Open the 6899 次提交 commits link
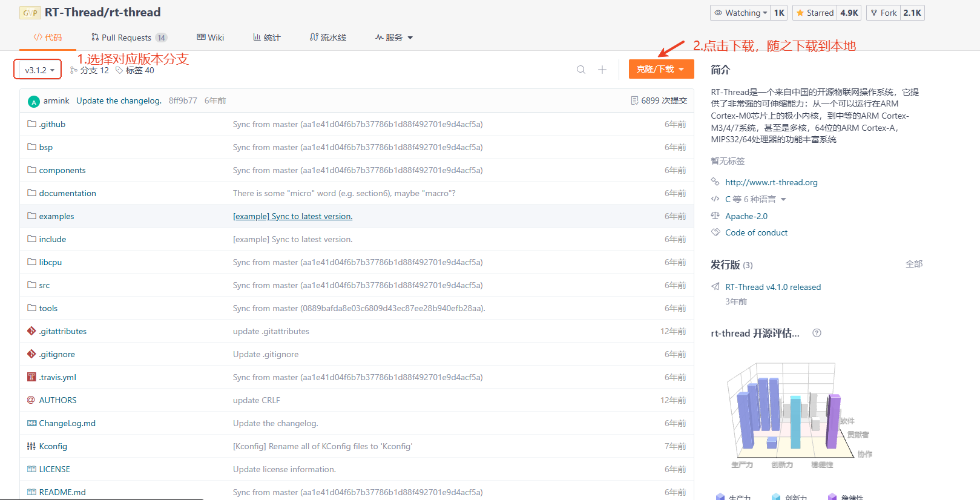980x500 pixels. tap(659, 100)
